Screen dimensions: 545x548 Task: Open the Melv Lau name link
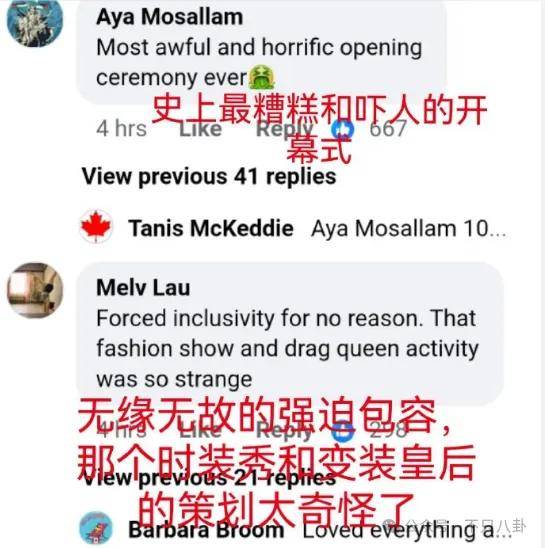(x=143, y=288)
